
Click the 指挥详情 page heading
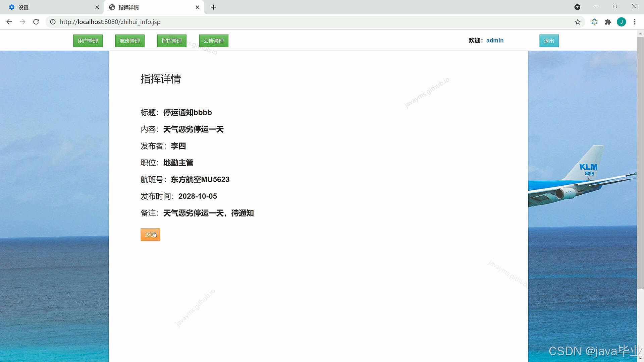(161, 79)
